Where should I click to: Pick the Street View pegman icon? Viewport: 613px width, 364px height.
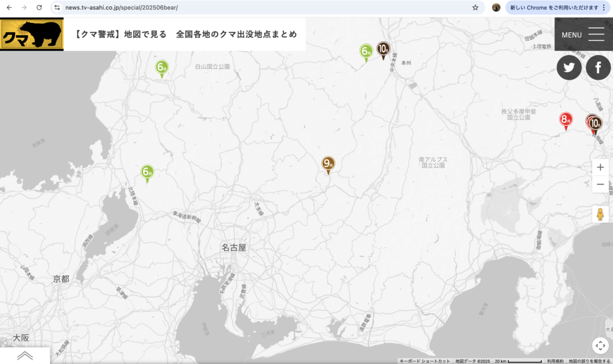pyautogui.click(x=600, y=214)
